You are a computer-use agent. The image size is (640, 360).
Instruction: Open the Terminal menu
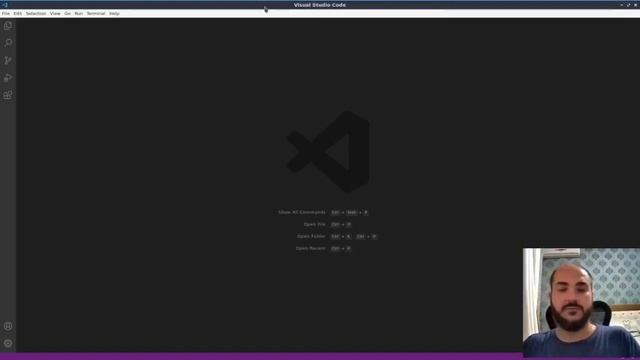pyautogui.click(x=96, y=13)
